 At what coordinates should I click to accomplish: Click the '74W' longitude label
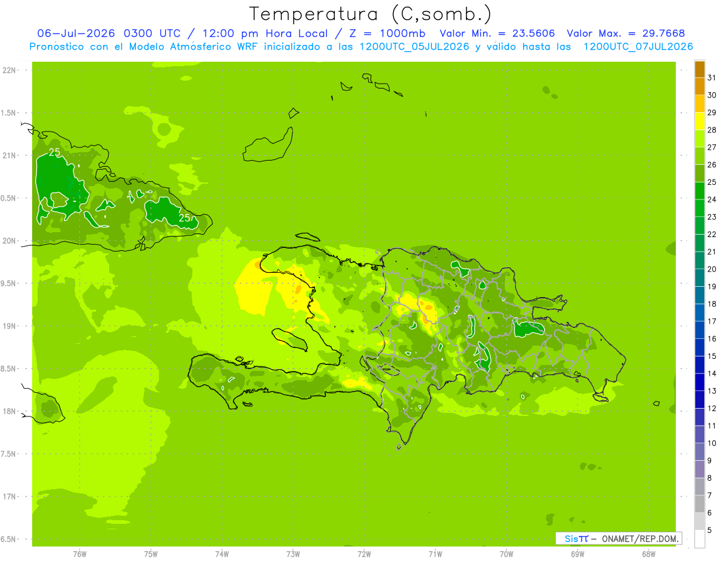[x=221, y=554]
